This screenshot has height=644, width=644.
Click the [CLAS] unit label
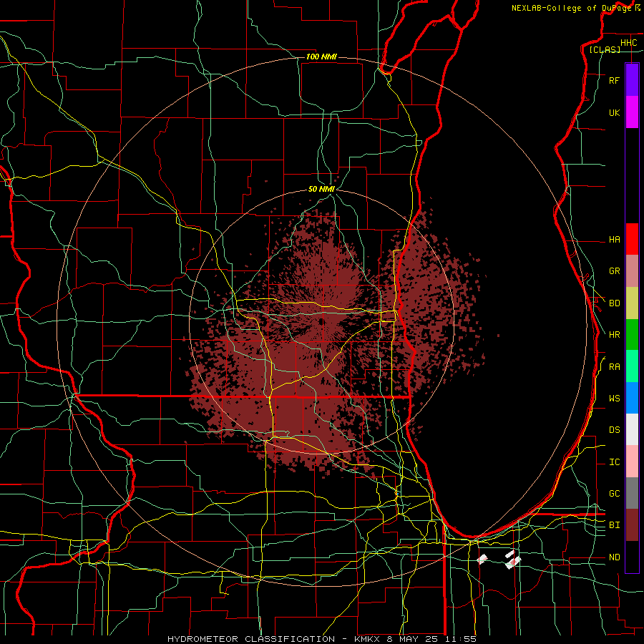(x=605, y=49)
